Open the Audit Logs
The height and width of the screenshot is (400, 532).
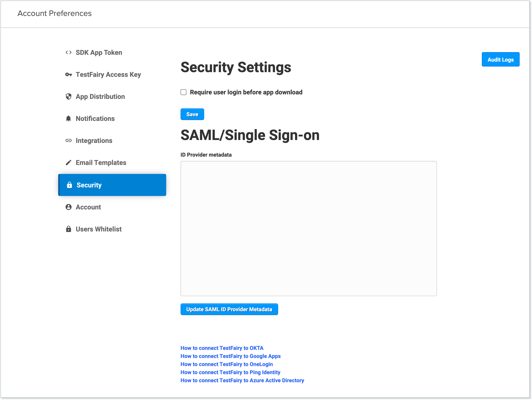[x=501, y=59]
